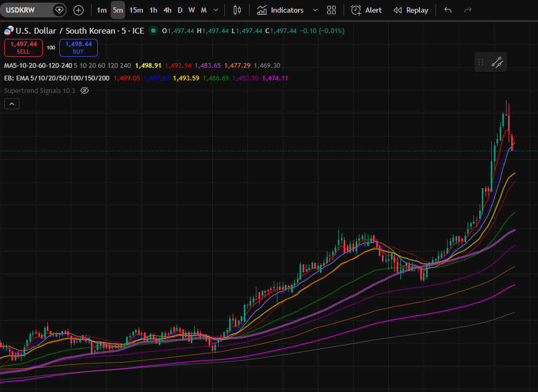Click the diamond icon in symbol box
This screenshot has width=538, height=392.
[x=59, y=10]
